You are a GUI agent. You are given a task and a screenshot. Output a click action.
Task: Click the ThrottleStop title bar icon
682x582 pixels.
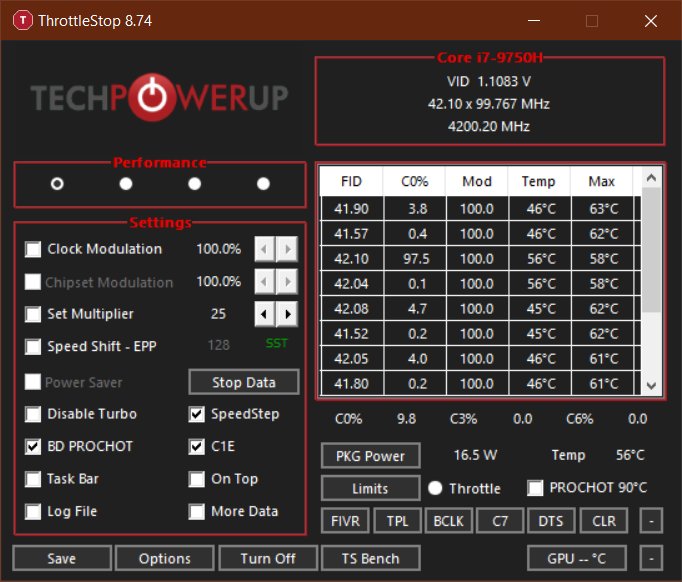click(x=23, y=20)
